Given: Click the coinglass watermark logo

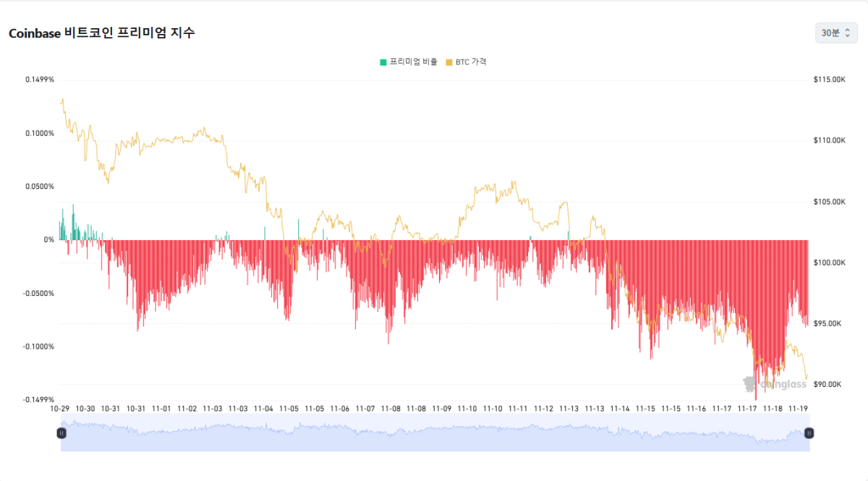Looking at the screenshot, I should pyautogui.click(x=775, y=384).
